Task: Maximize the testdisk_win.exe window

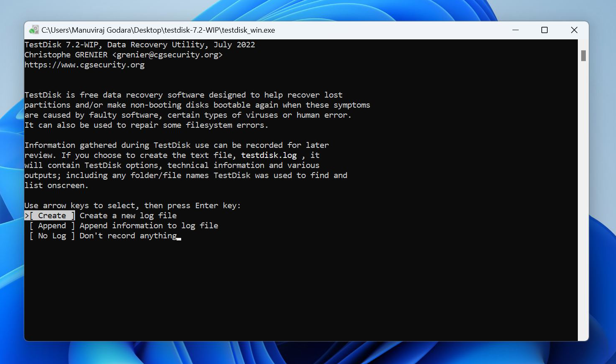Action: point(544,30)
